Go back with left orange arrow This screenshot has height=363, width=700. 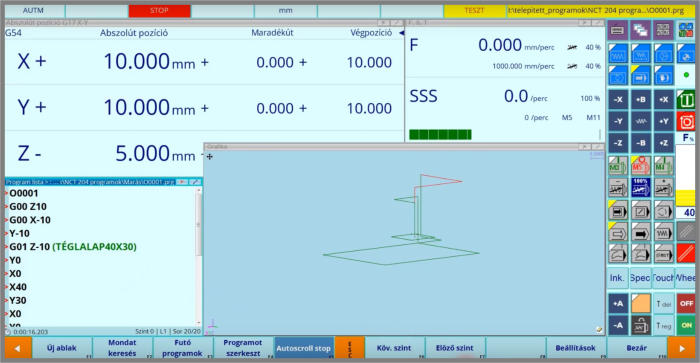pyautogui.click(x=18, y=348)
